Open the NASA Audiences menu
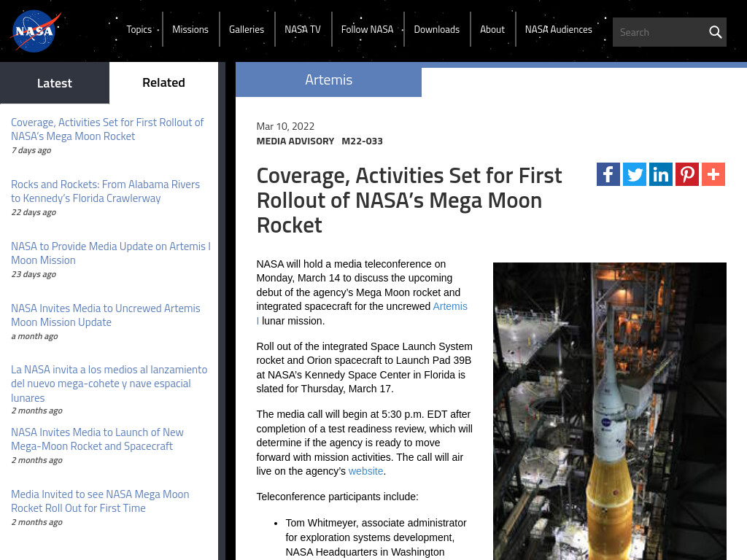 (558, 29)
